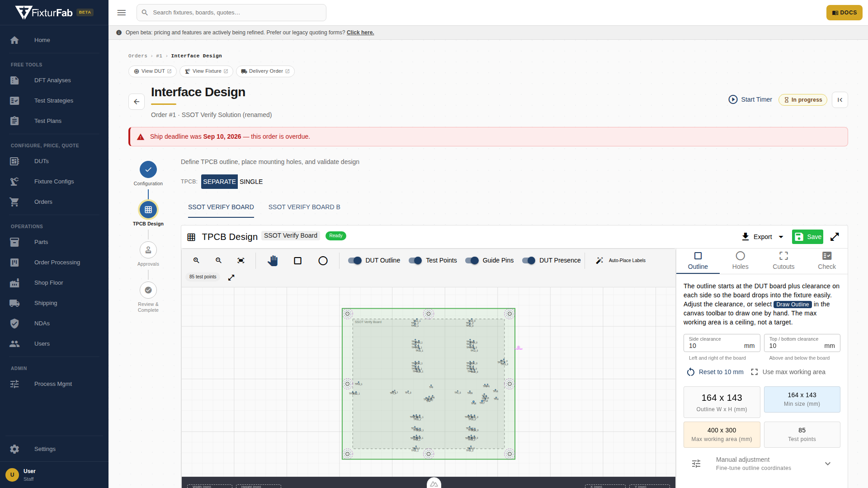Viewport: 868px width, 488px height.
Task: Click Reset to 10 mm
Action: coord(715,372)
